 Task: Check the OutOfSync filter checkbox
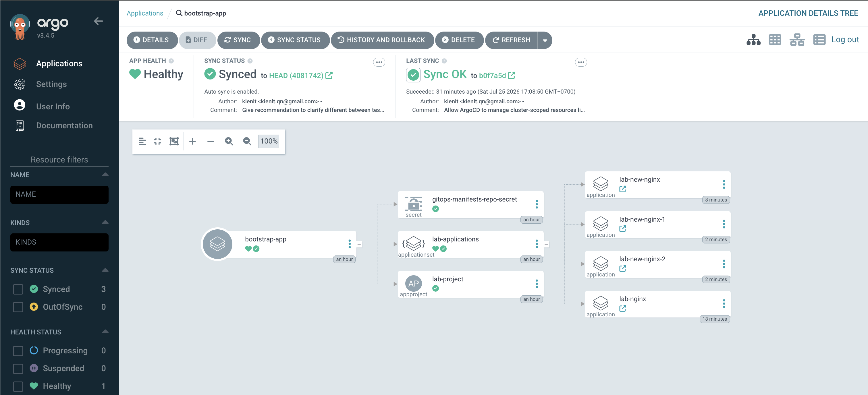[18, 307]
